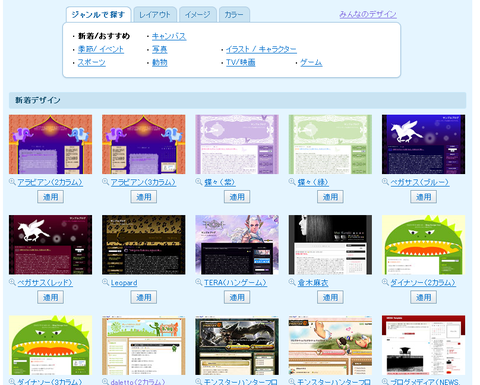
Task: Select スポーツ genre link
Action: pyautogui.click(x=92, y=62)
